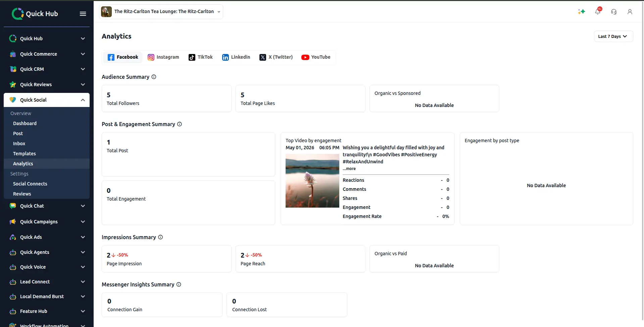The height and width of the screenshot is (327, 644).
Task: Click the Connection Gain card
Action: [162, 305]
